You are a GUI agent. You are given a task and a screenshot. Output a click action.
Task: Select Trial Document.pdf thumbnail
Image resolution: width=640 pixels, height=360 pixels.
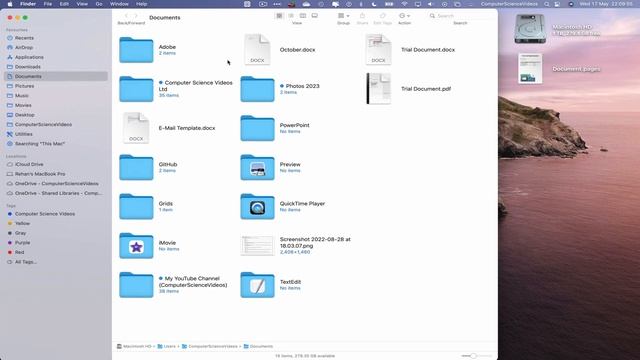[378, 89]
